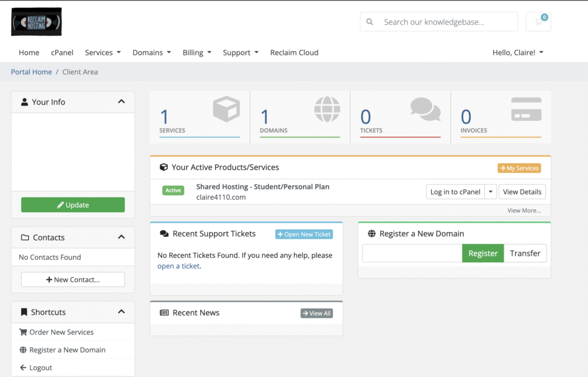Click the New Contact... button

point(73,279)
